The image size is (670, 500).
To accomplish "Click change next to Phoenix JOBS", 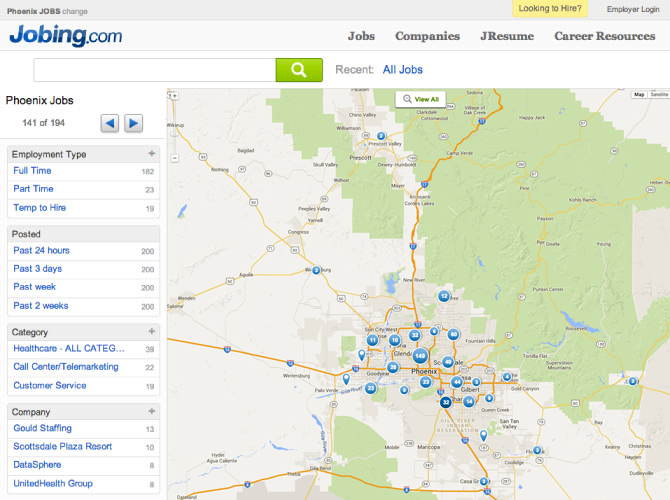I will click(x=75, y=12).
